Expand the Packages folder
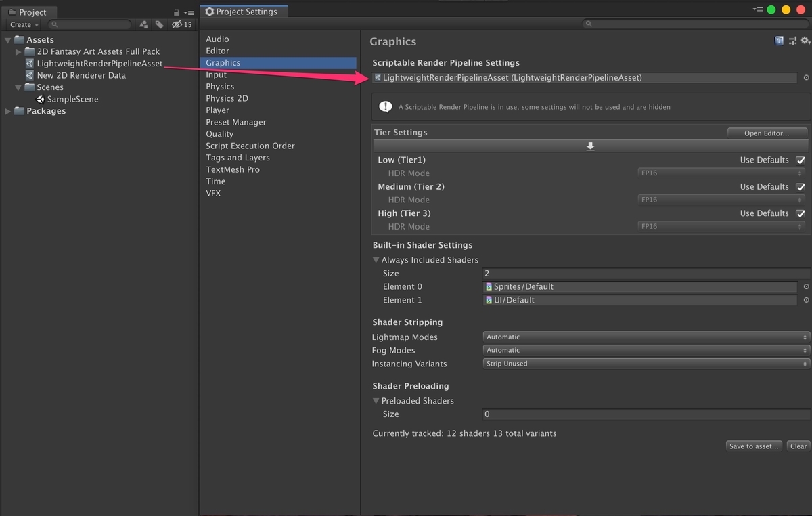Viewport: 812px width, 516px height. (7, 111)
